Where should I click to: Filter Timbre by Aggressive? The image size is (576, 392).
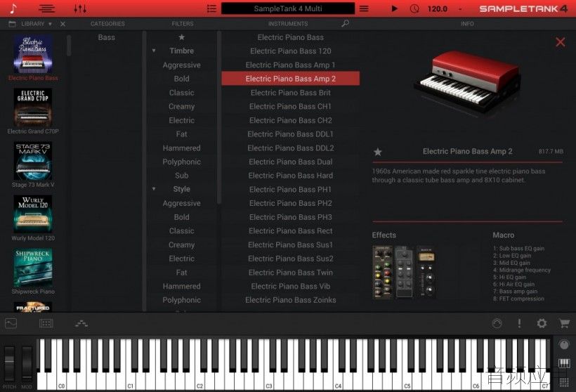click(x=181, y=65)
